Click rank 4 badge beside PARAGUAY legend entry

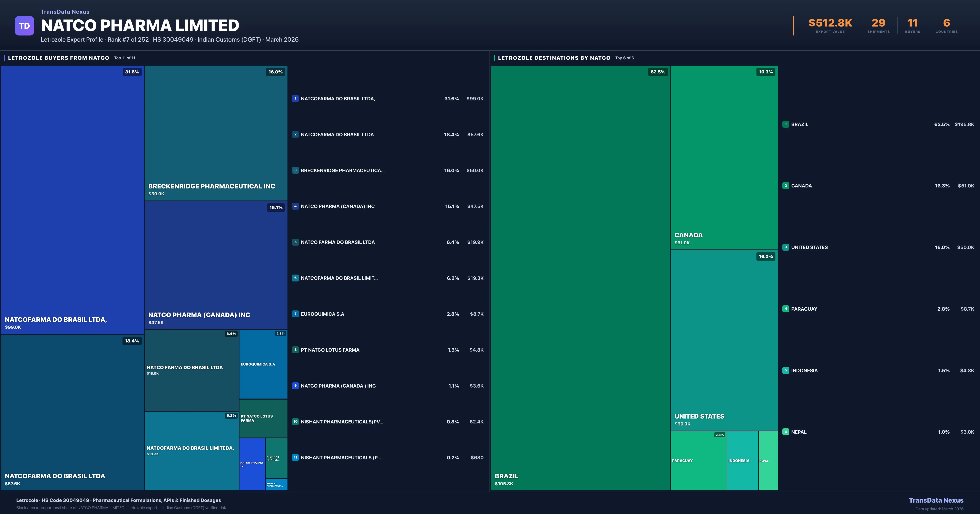(x=786, y=309)
